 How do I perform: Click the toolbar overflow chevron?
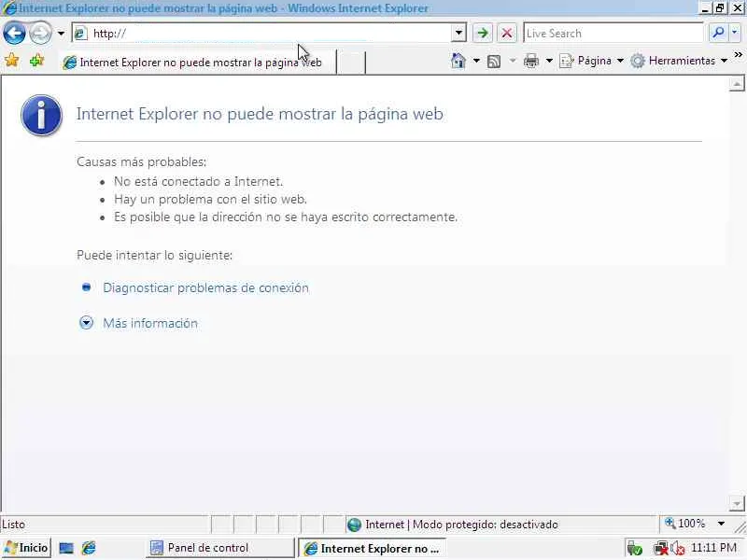739,55
